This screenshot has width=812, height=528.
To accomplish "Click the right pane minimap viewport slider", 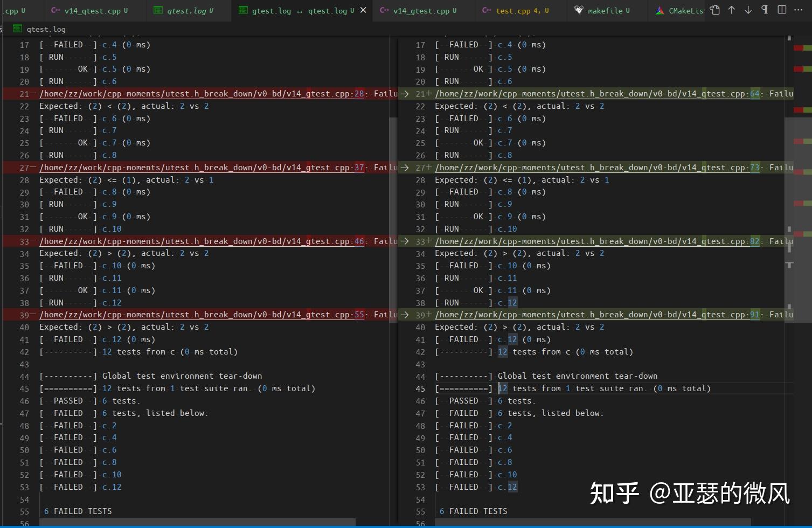I will pyautogui.click(x=798, y=220).
